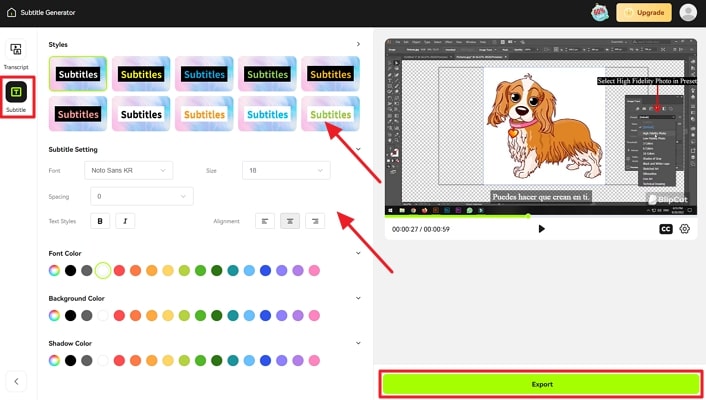Choose dark green background color
Viewport: 706px width, 400px height.
coord(217,315)
